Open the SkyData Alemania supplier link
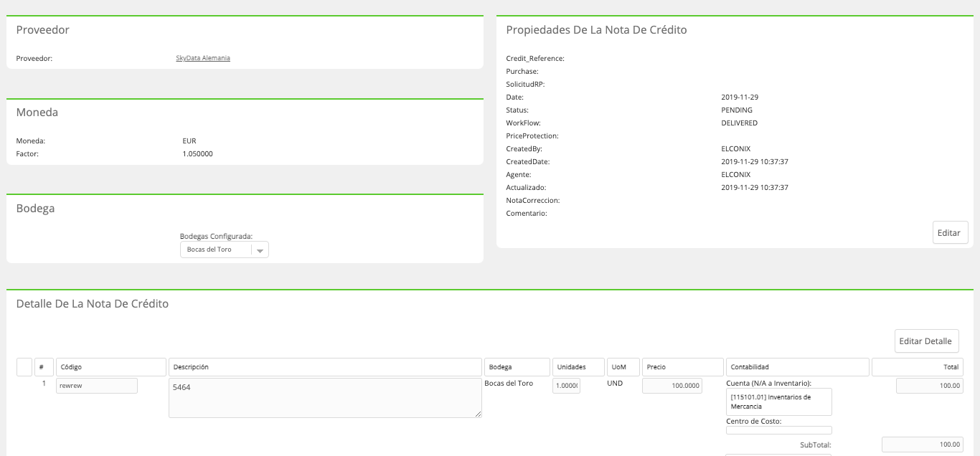This screenshot has width=980, height=456. point(203,58)
